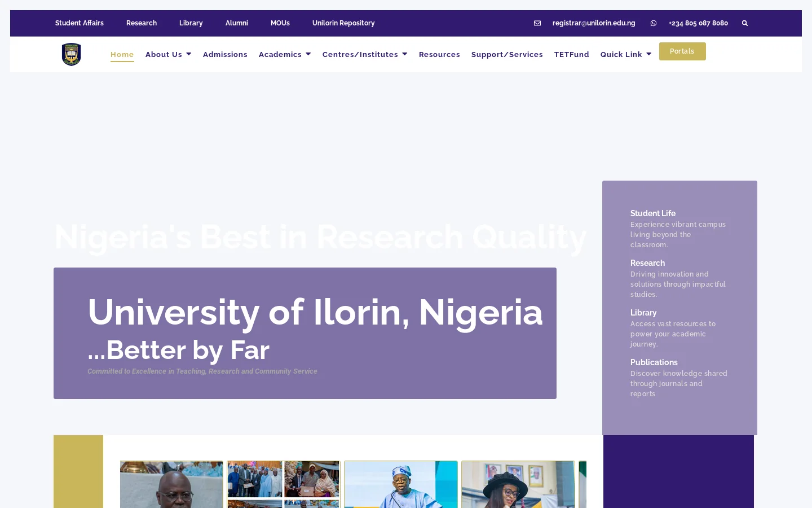Expand the Quick Link dropdown arrow
812x508 pixels.
(649, 54)
